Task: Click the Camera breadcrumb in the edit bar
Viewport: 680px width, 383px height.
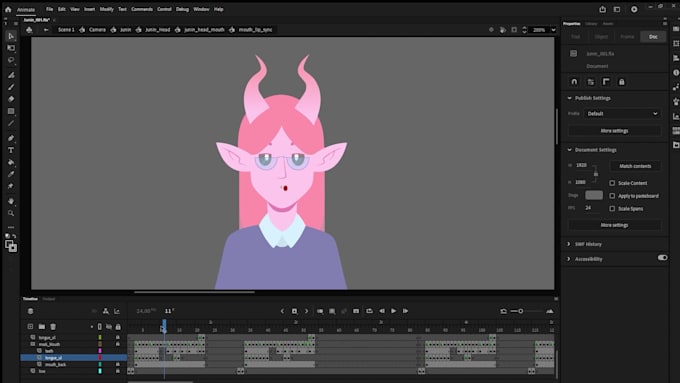Action: 97,29
